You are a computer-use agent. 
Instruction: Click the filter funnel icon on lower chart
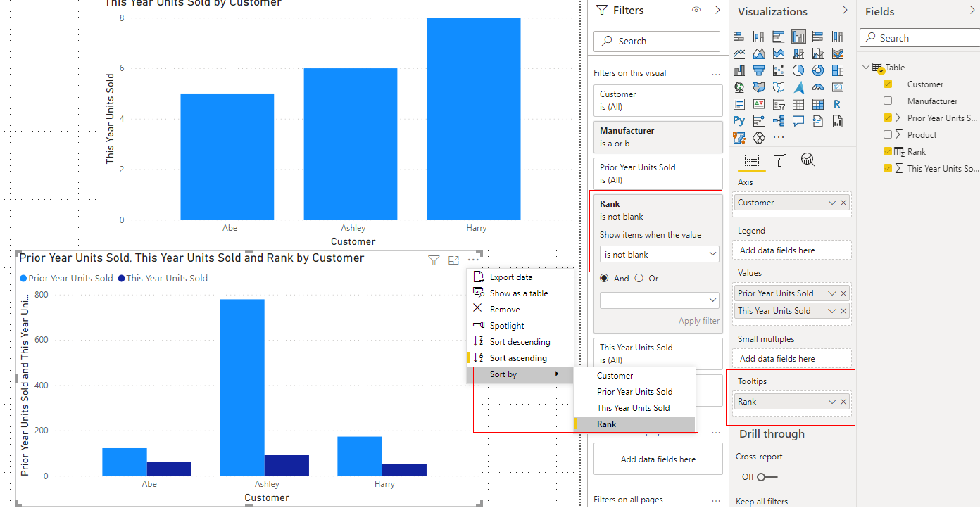pos(434,260)
